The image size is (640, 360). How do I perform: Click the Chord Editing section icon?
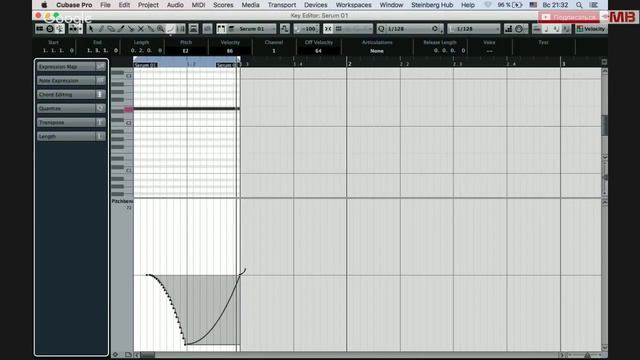[100, 95]
